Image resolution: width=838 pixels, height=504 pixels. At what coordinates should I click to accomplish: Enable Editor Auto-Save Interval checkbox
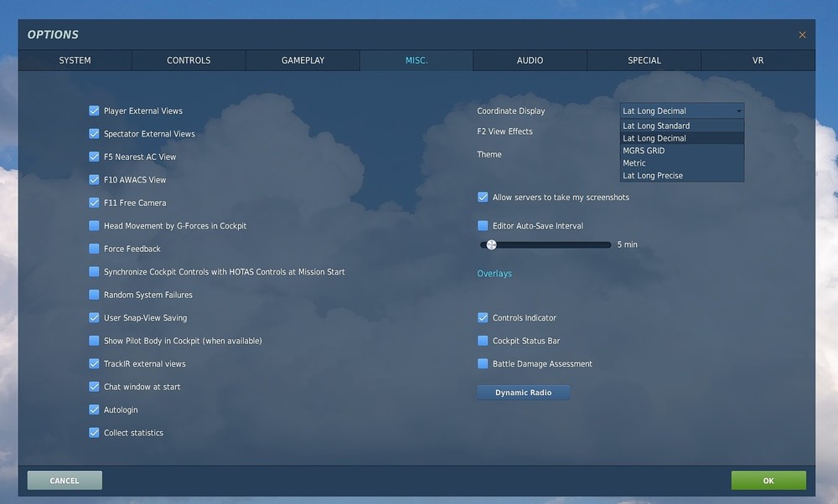click(x=483, y=225)
